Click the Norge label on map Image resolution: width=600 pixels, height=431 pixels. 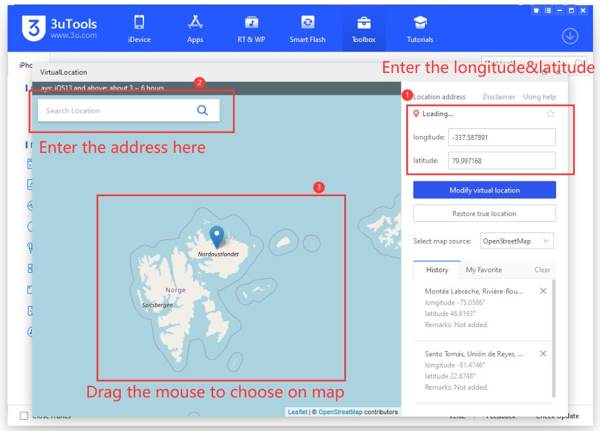[x=176, y=290]
